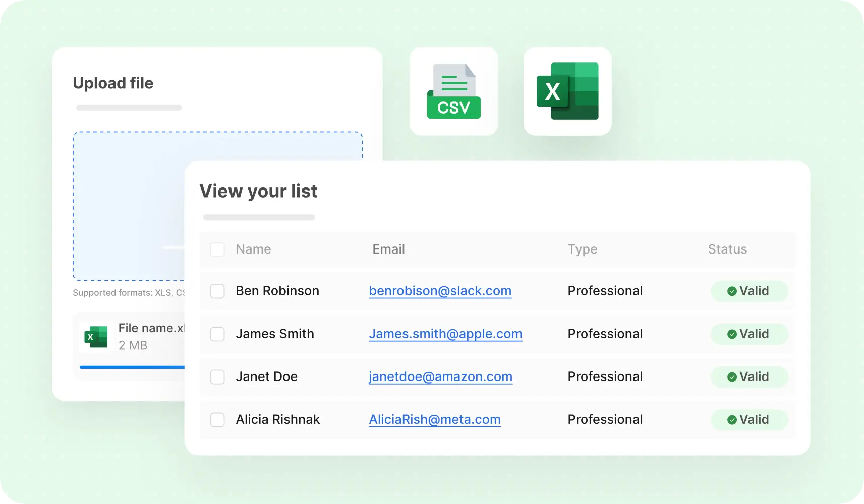
Task: Check the select-all checkbox in the table header
Action: coord(217,249)
